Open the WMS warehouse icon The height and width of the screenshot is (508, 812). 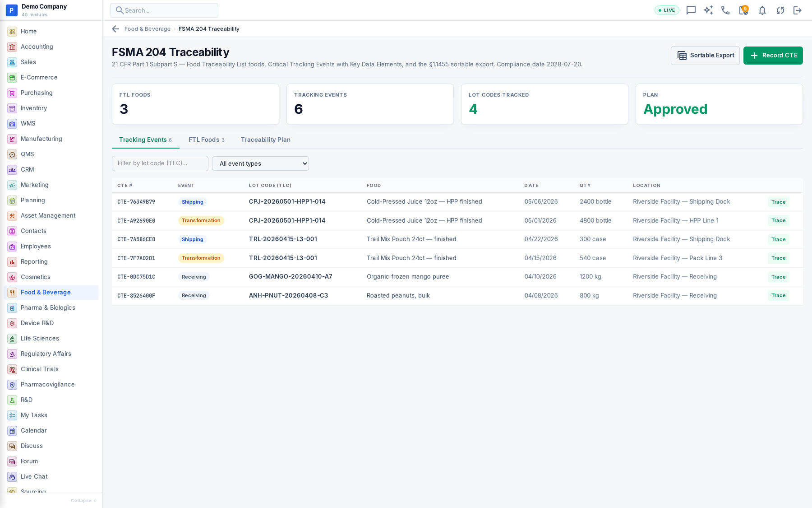pyautogui.click(x=12, y=124)
